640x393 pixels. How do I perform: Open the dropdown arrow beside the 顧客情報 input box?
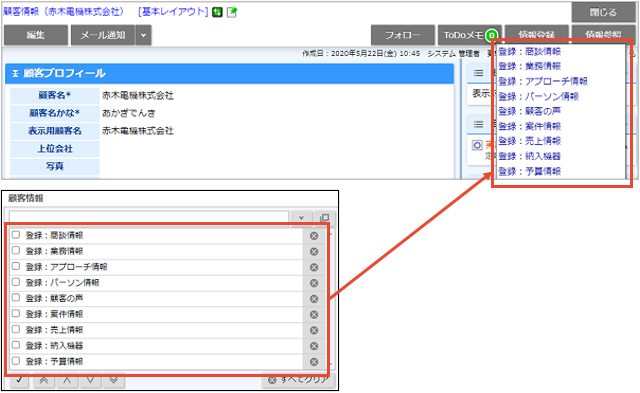point(301,218)
